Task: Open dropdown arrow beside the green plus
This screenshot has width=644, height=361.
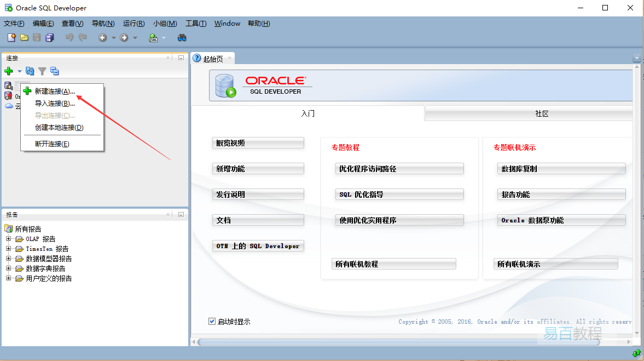Action: click(19, 71)
